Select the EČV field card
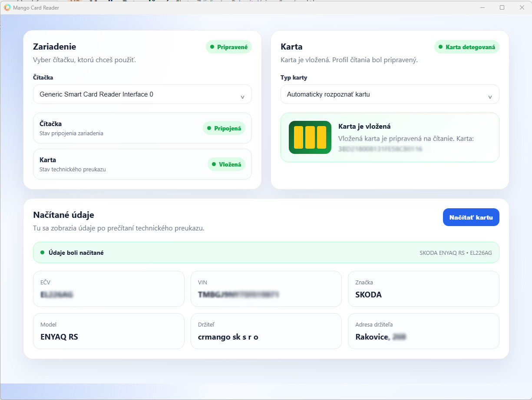The image size is (532, 400). [x=109, y=289]
